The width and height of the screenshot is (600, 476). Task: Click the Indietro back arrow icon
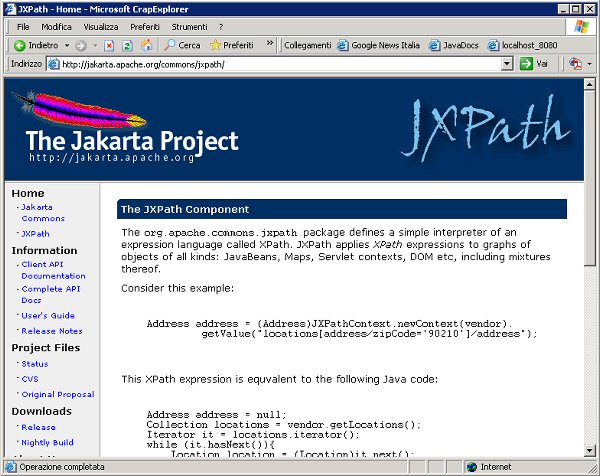coord(19,46)
